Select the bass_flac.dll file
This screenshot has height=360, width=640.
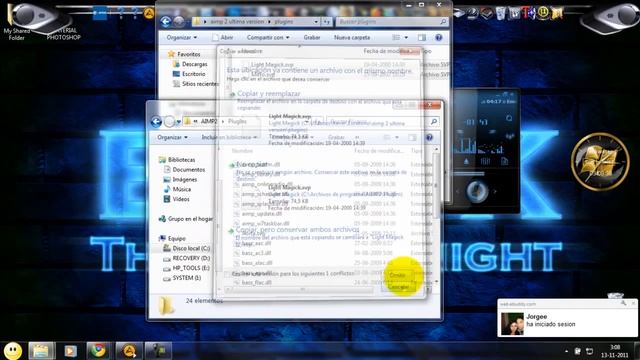[257, 282]
